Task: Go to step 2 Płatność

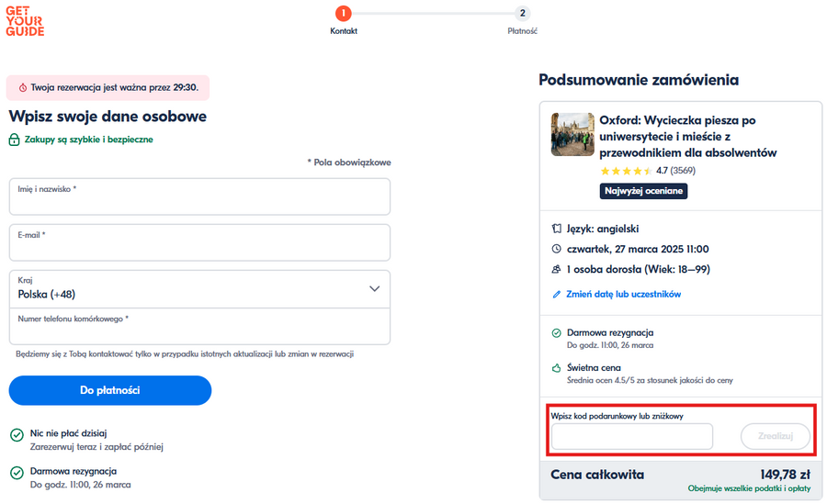Action: tap(522, 14)
